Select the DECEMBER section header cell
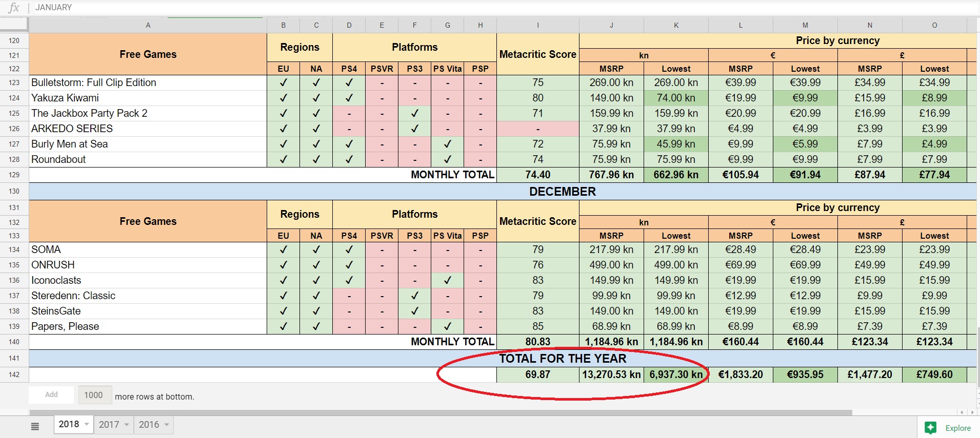 coord(562,192)
